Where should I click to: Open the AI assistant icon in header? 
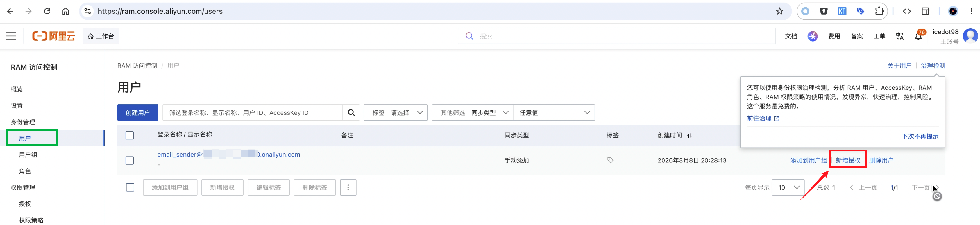[813, 36]
